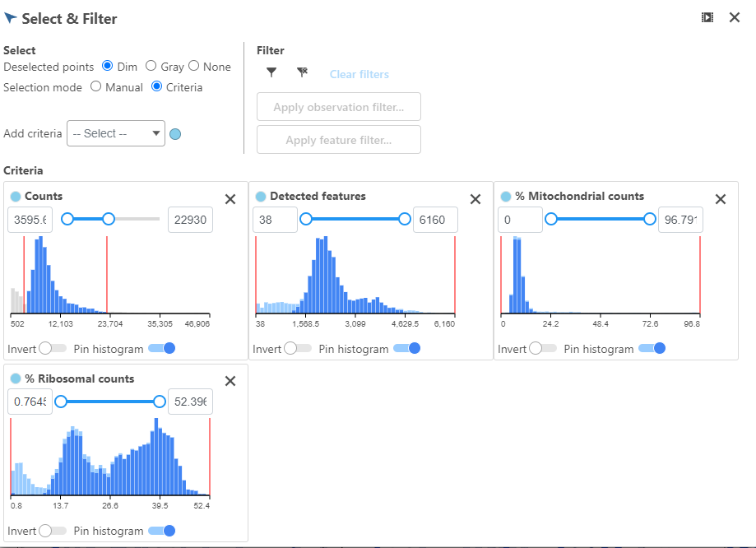Click the panel dock icon near close
Screen dimensions: 756x548
point(707,18)
